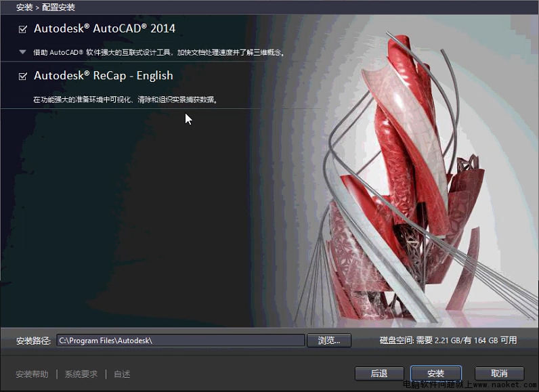The width and height of the screenshot is (539, 392).
Task: Open the 系统要求 system requirements link
Action: [81, 374]
